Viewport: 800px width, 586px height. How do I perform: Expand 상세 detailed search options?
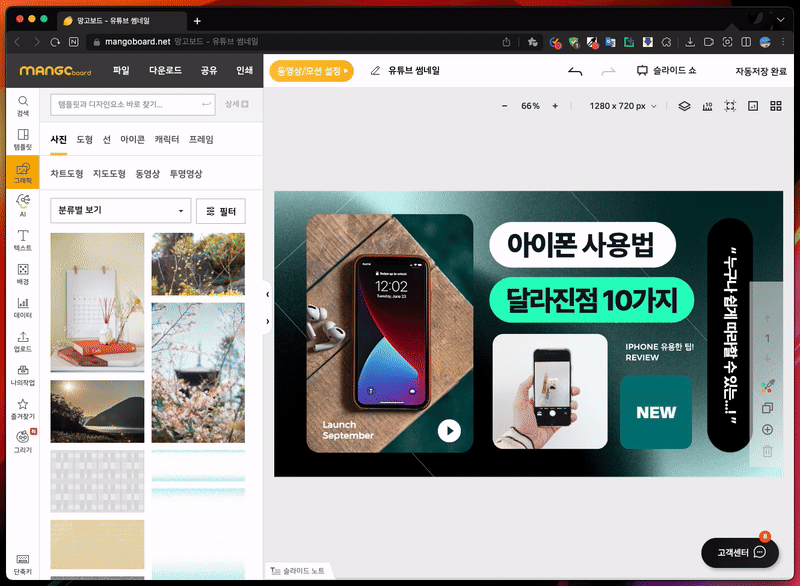[x=237, y=104]
